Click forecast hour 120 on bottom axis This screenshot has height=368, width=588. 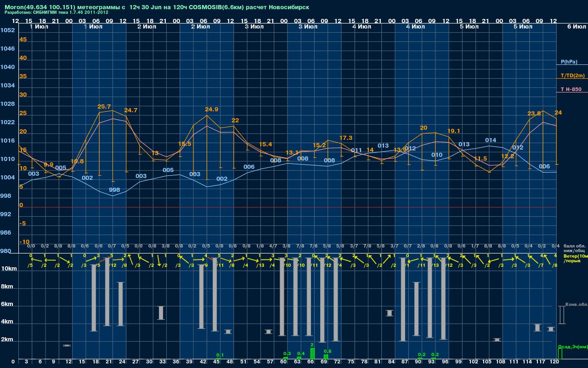[554, 362]
